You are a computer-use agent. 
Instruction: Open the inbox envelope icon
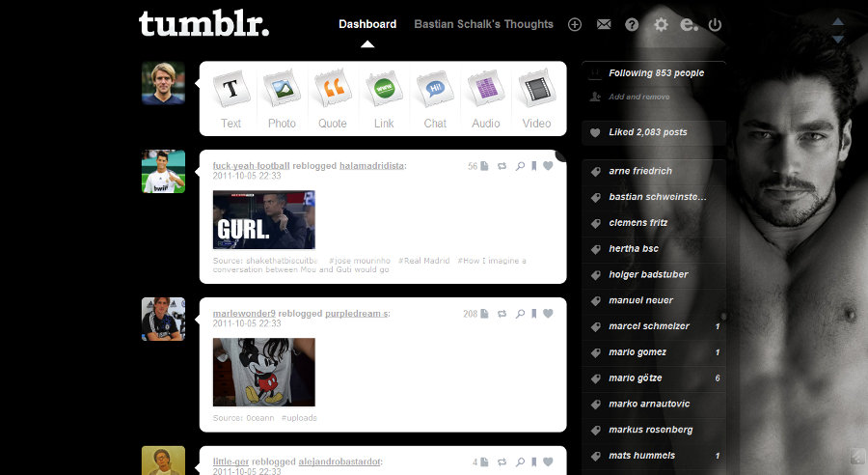pyautogui.click(x=604, y=24)
